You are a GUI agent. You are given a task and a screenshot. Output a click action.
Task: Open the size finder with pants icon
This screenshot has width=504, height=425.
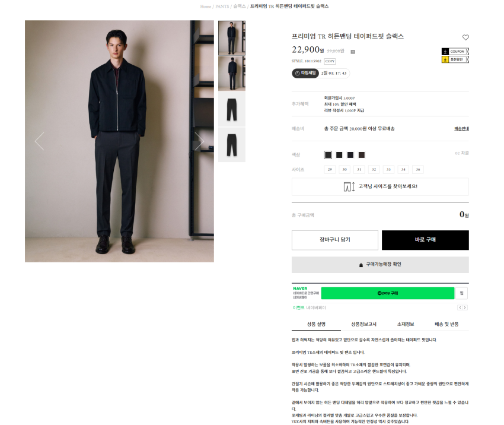[x=380, y=186]
